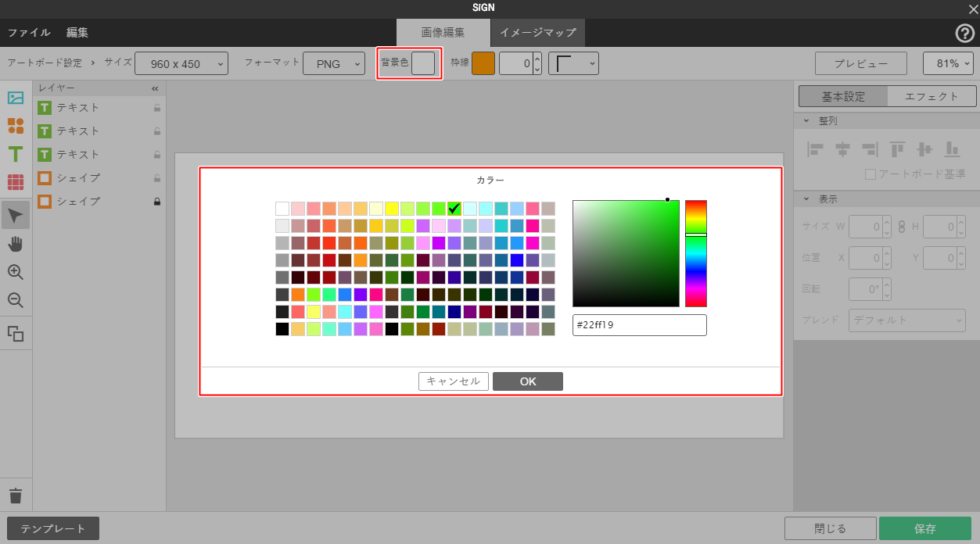This screenshot has height=544, width=980.
Task: Click the size H input field
Action: (x=939, y=227)
